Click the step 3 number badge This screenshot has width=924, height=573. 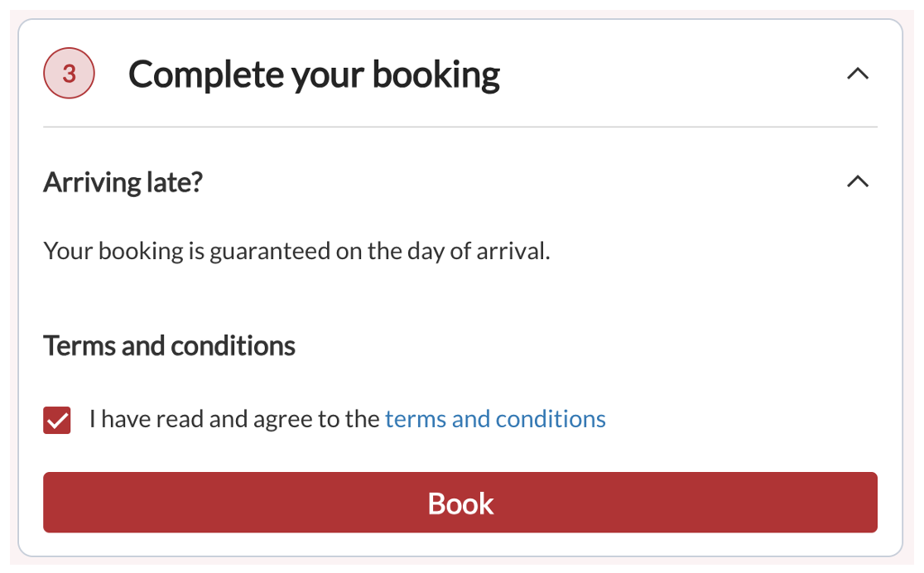[x=69, y=74]
